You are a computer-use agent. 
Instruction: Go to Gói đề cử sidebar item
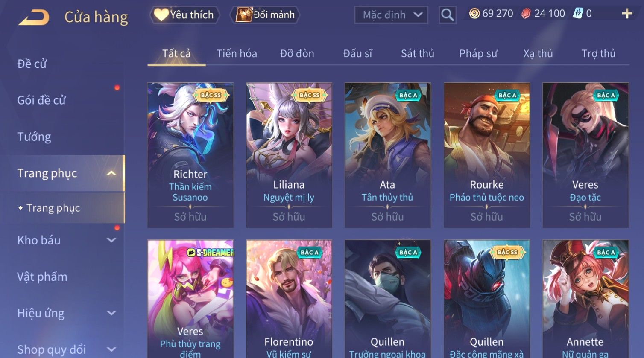pyautogui.click(x=41, y=100)
